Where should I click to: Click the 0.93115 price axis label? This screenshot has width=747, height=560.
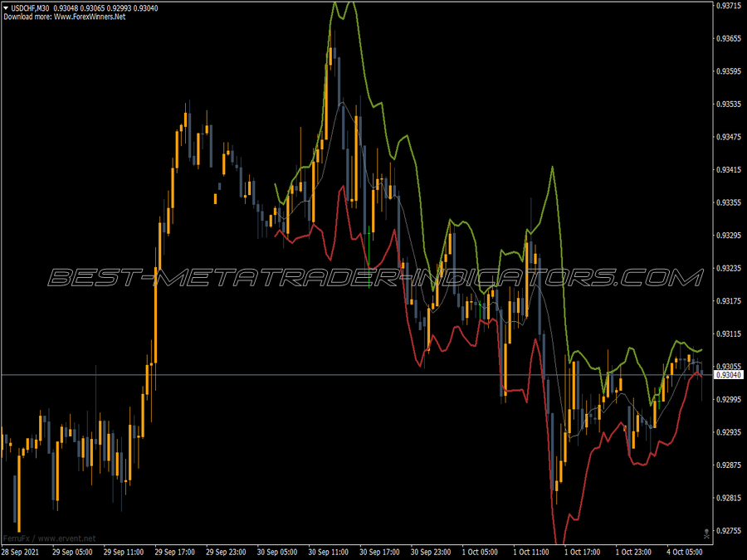pyautogui.click(x=729, y=334)
